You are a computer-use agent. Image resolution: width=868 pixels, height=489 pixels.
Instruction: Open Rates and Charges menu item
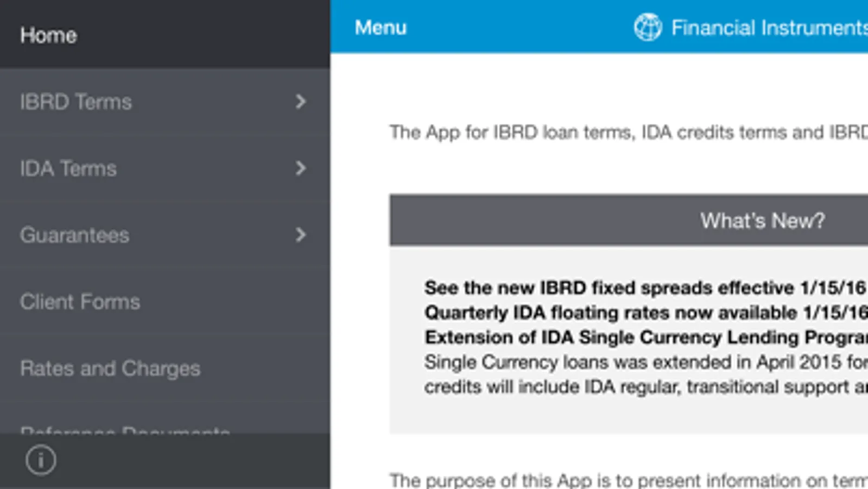coord(165,368)
